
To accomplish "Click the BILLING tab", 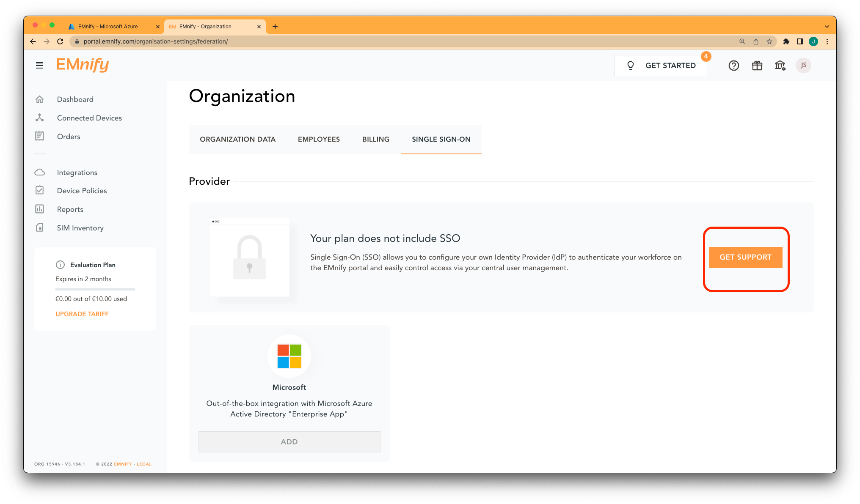I will (x=374, y=139).
